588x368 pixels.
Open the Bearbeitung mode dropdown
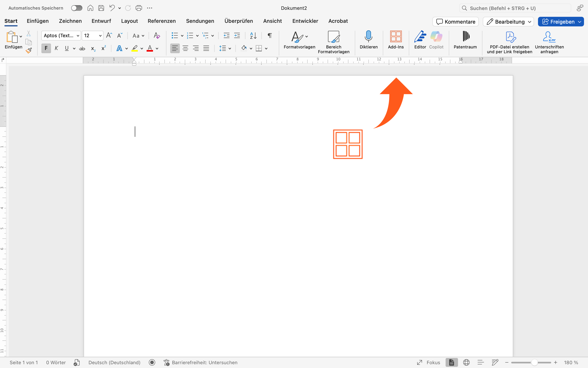508,22
